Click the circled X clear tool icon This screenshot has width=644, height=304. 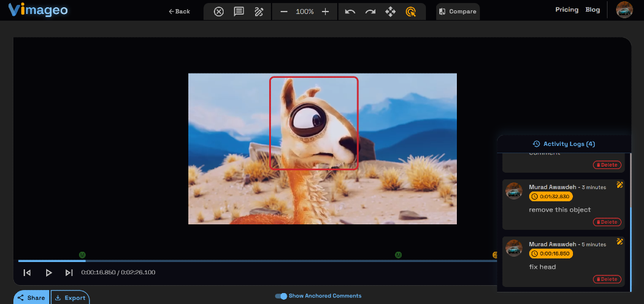[219, 12]
